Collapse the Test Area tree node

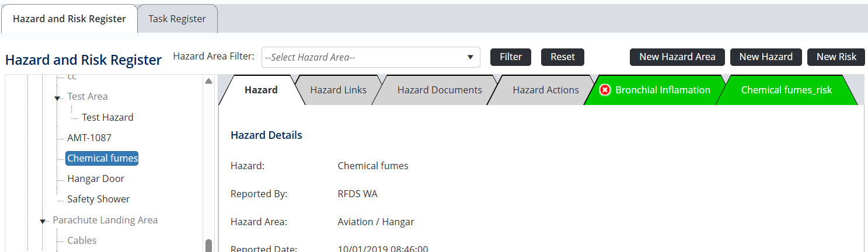(x=57, y=98)
